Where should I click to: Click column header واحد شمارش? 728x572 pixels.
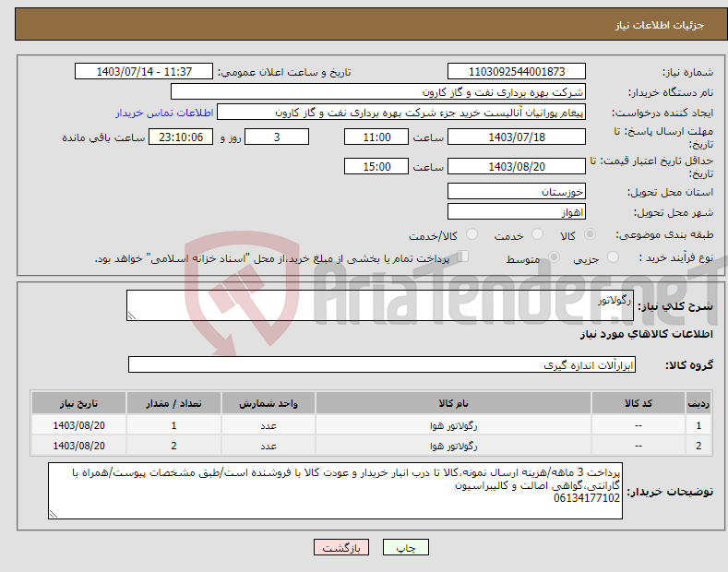pos(269,403)
